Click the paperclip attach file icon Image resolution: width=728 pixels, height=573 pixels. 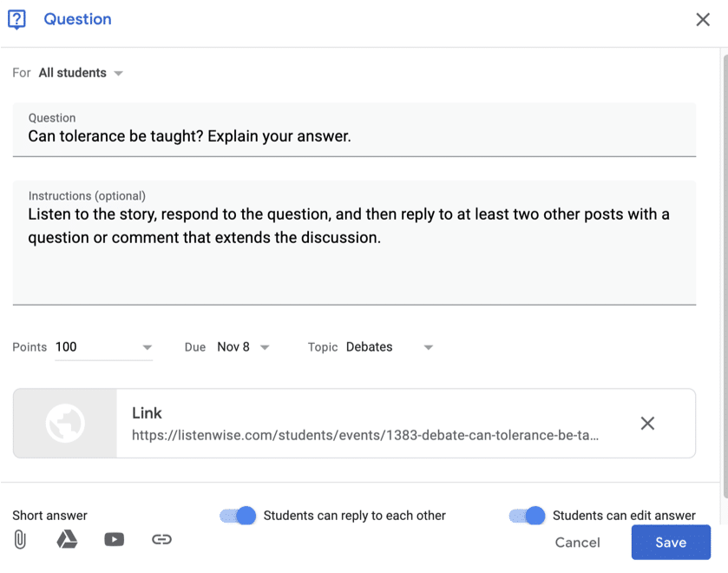click(20, 539)
